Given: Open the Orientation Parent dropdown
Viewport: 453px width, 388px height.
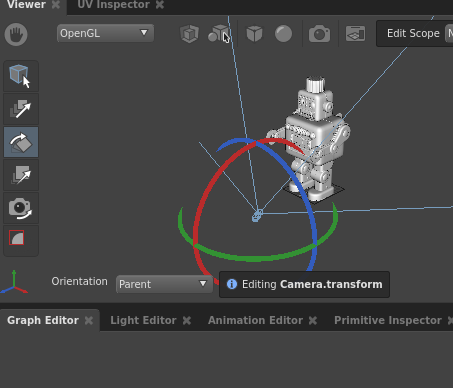Looking at the screenshot, I should tap(164, 284).
